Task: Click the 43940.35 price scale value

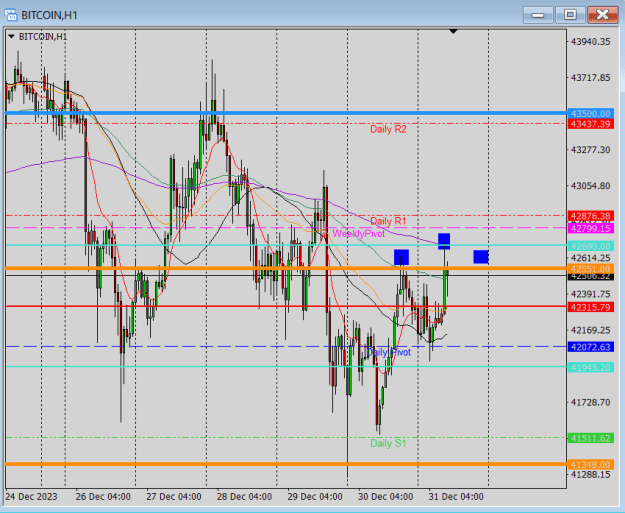Action: (591, 41)
